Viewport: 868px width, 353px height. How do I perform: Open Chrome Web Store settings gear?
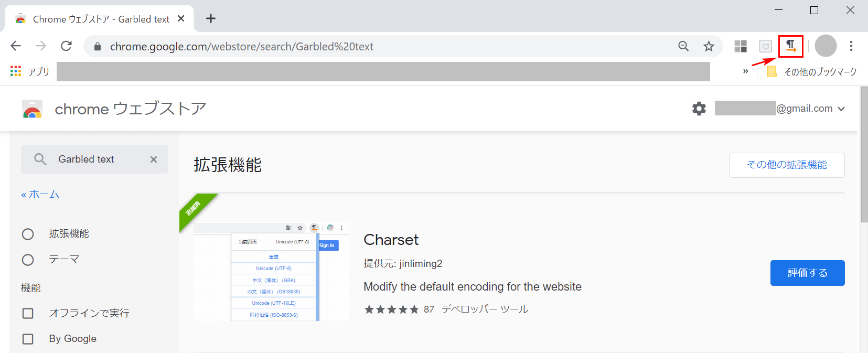(699, 109)
